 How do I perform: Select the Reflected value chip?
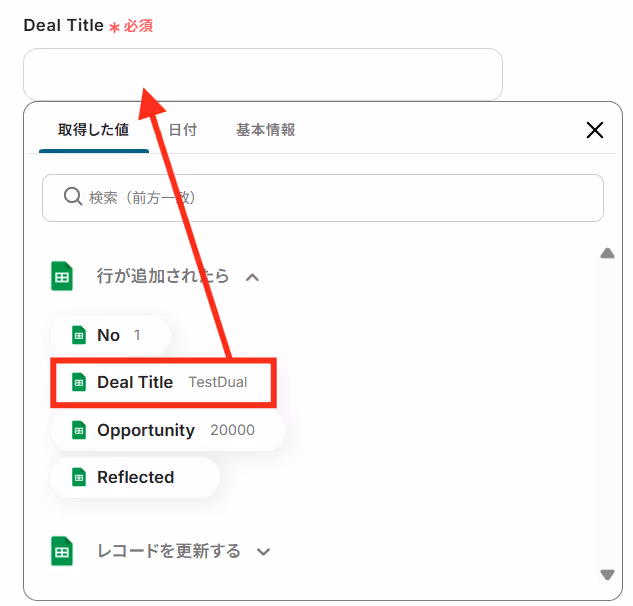coord(135,477)
